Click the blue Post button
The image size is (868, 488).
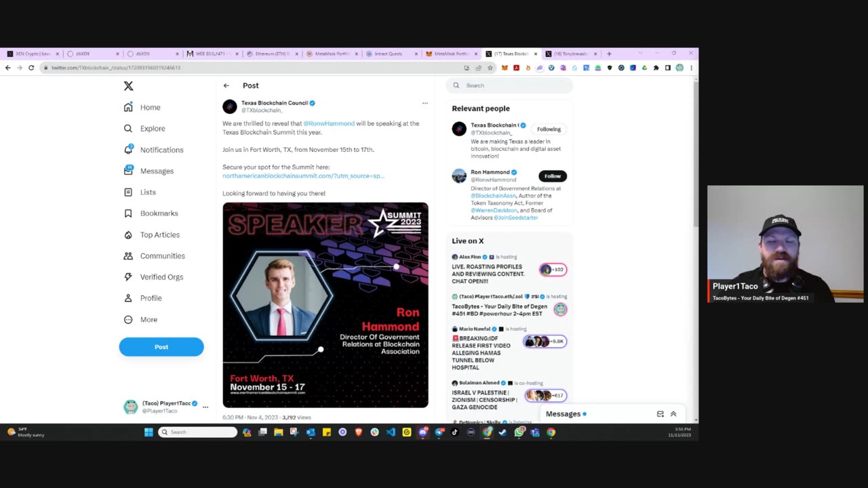pyautogui.click(x=161, y=347)
